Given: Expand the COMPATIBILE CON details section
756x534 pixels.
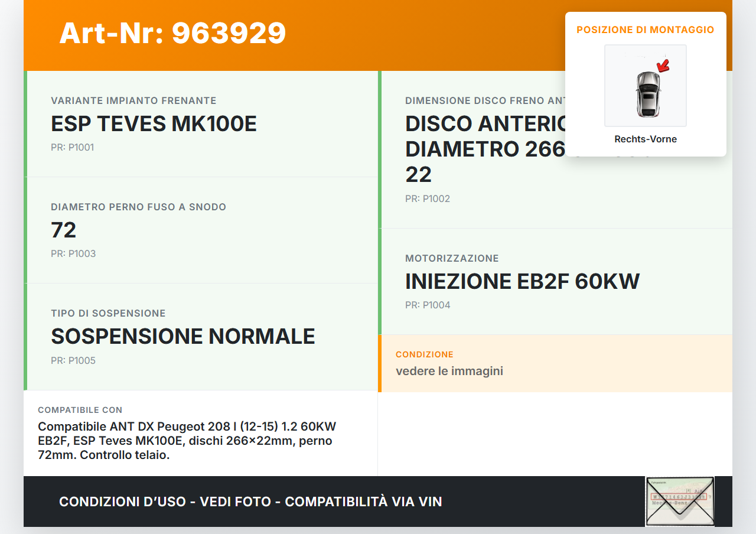Looking at the screenshot, I should [x=80, y=410].
